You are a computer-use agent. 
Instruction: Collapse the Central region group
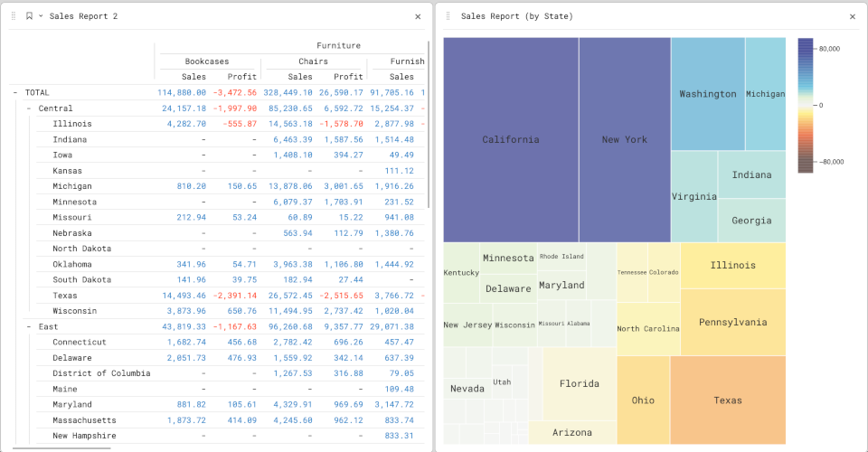[29, 108]
